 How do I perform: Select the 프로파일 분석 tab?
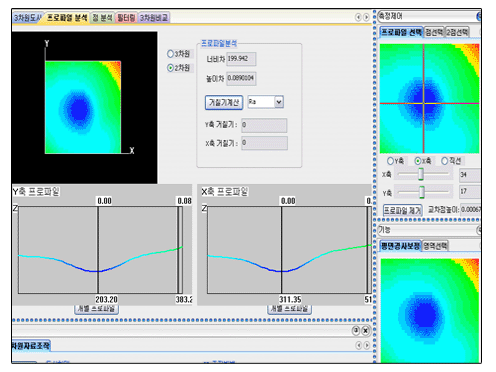pos(67,18)
